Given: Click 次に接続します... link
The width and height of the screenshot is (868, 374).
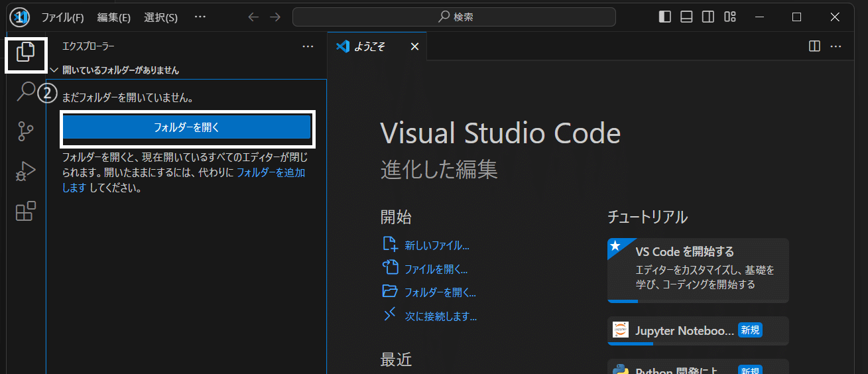Looking at the screenshot, I should [x=441, y=316].
